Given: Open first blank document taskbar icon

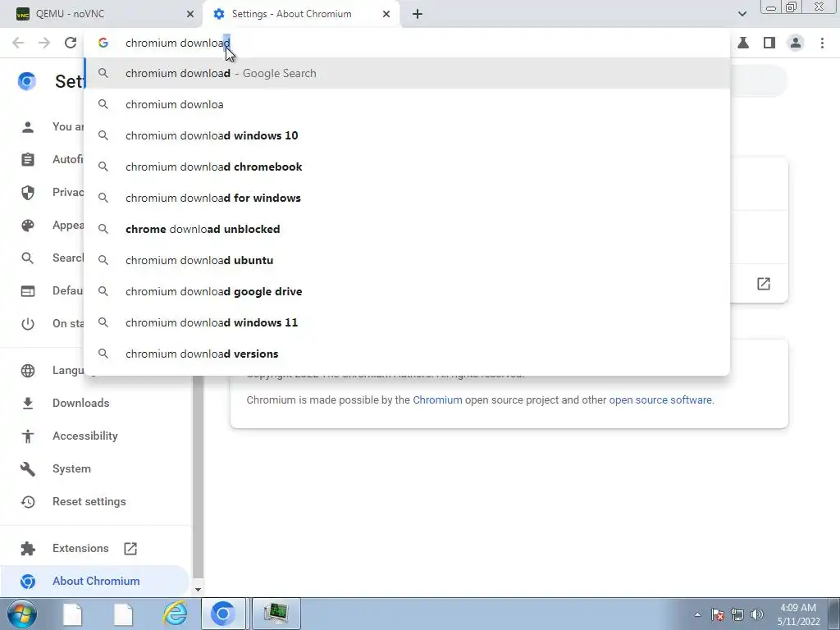Looking at the screenshot, I should click(x=73, y=614).
